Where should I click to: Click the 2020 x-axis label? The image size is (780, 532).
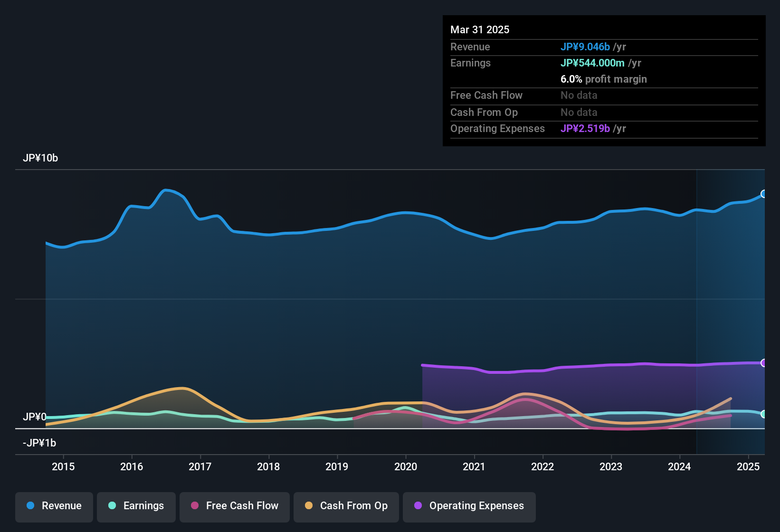pyautogui.click(x=406, y=466)
